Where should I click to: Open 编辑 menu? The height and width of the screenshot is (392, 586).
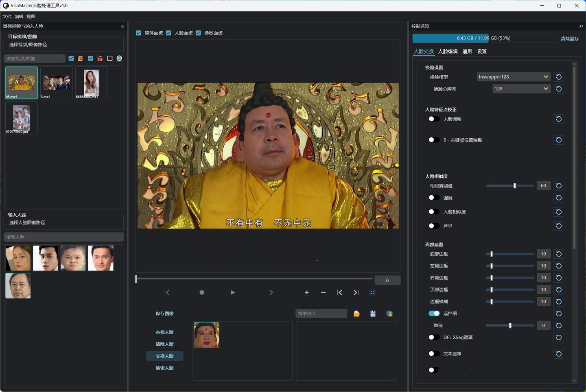(19, 17)
